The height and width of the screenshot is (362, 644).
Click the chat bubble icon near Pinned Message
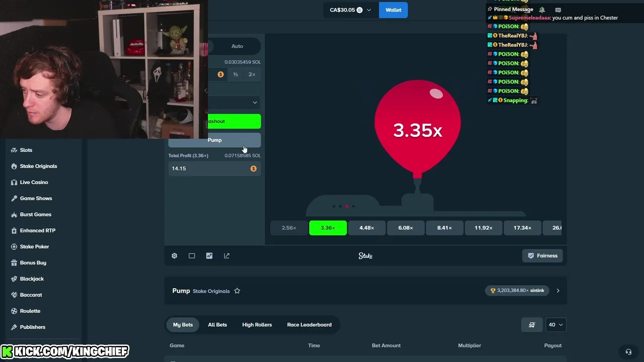558,10
